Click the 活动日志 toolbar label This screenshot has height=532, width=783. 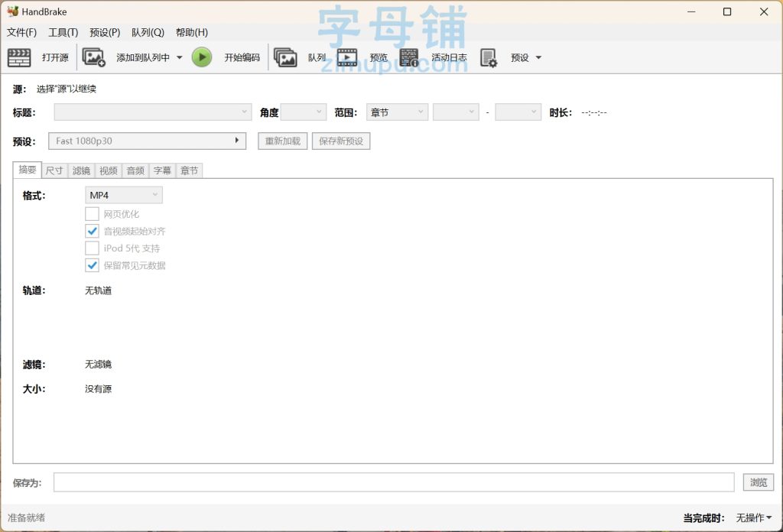(x=449, y=57)
